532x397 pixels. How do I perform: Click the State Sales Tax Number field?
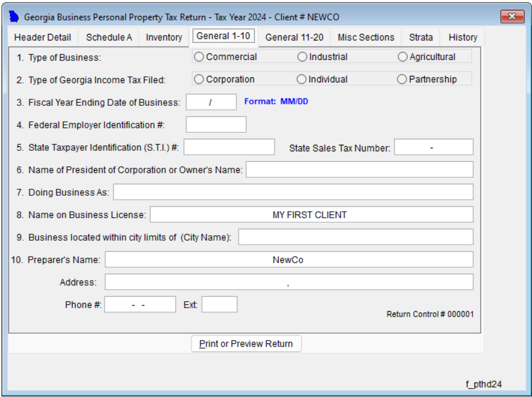(433, 147)
